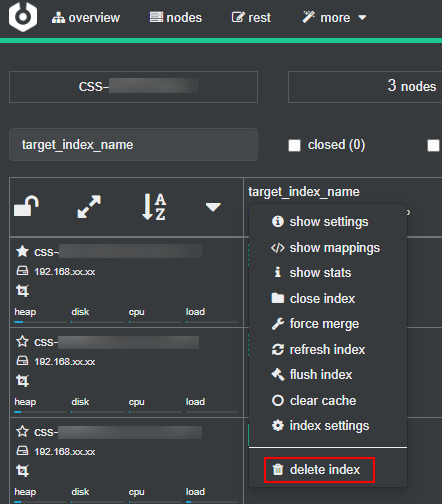
Task: Open the more dropdown menu
Action: coord(334,17)
